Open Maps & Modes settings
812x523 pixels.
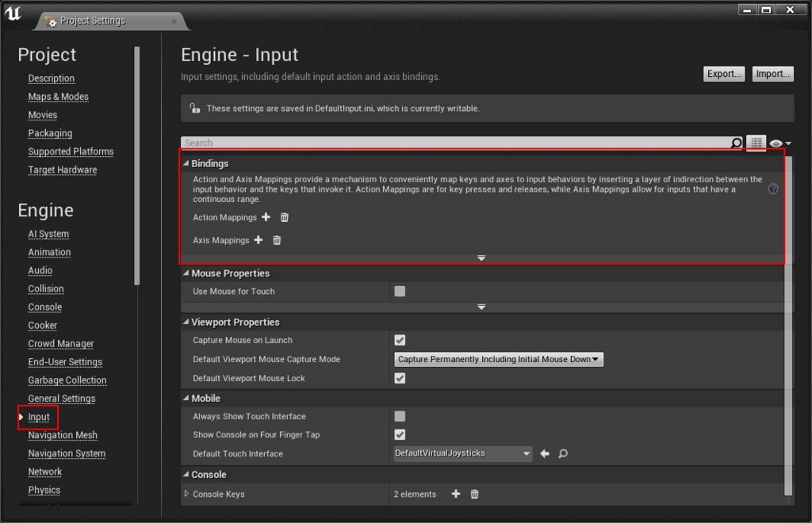pos(58,97)
